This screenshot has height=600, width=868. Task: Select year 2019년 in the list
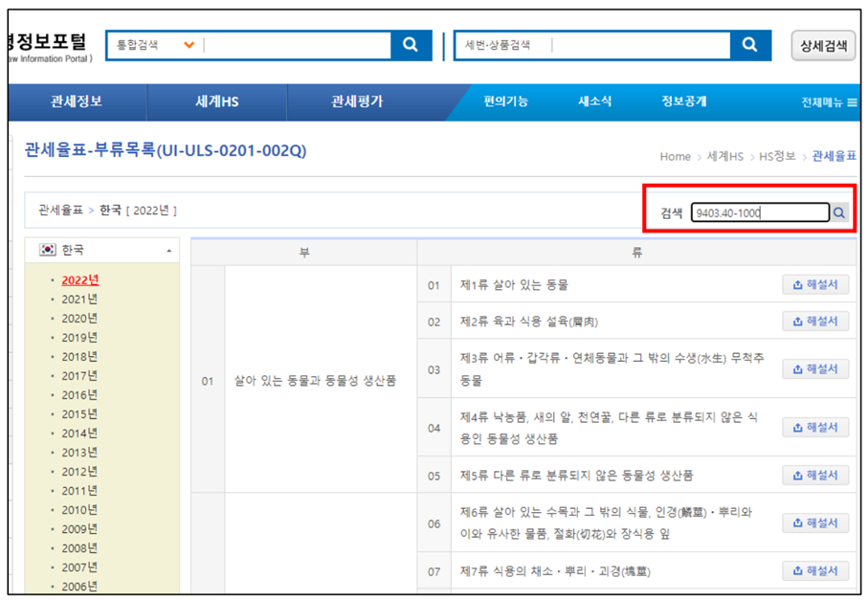point(79,338)
